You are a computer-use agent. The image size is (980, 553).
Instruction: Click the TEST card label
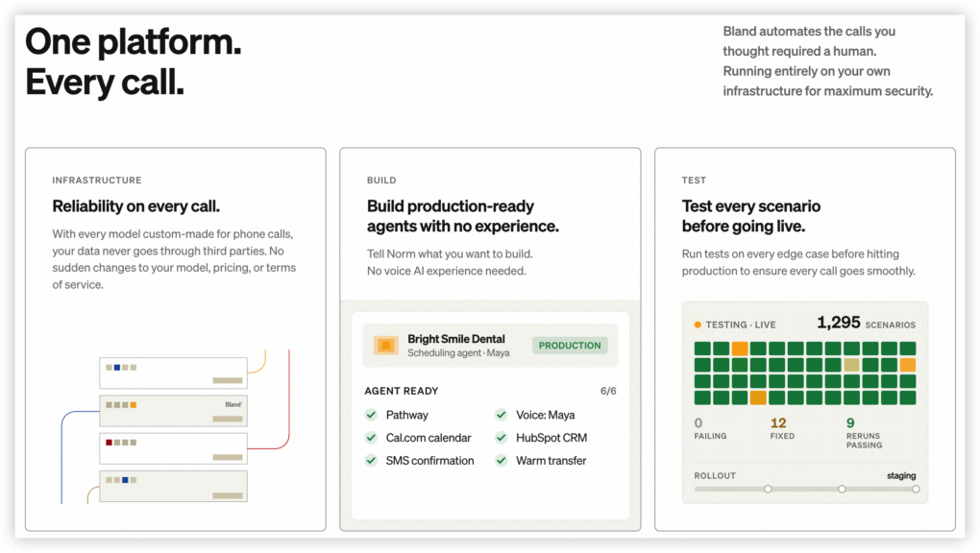694,180
